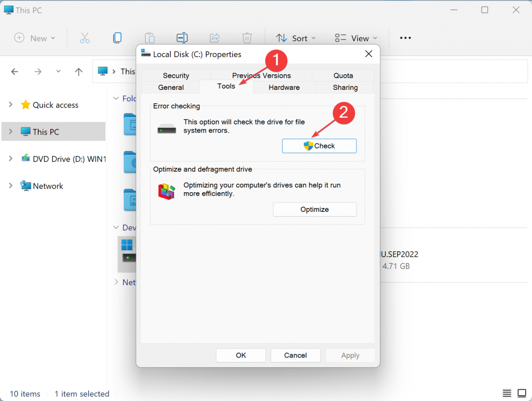532x401 pixels.
Task: Switch to the Security tab
Action: (176, 75)
